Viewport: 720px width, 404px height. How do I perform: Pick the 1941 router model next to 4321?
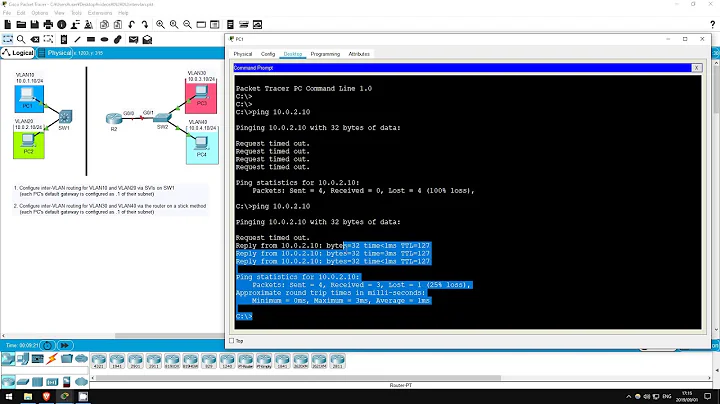(x=117, y=361)
